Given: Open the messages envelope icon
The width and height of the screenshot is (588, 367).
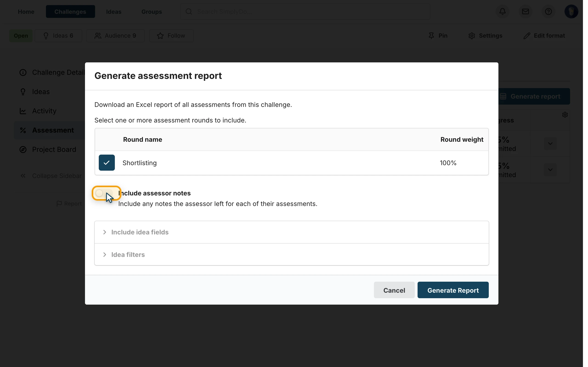Looking at the screenshot, I should [525, 11].
